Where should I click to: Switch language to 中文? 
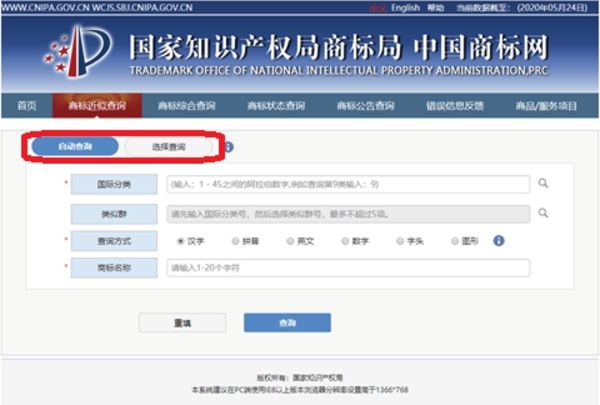click(378, 8)
